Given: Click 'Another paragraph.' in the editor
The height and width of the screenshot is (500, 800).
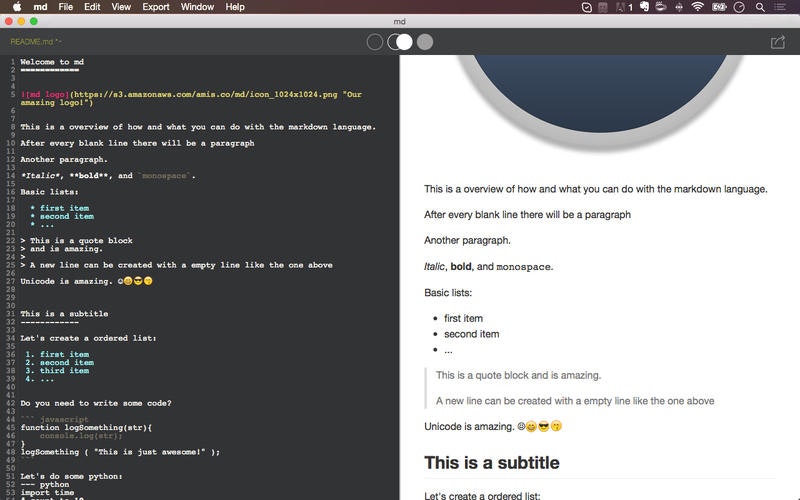Looking at the screenshot, I should click(x=64, y=159).
